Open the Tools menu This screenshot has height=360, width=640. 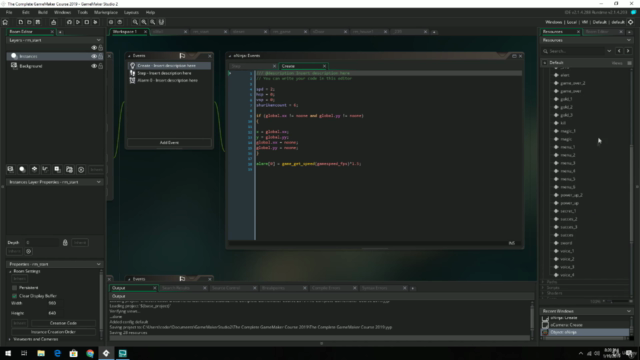click(82, 12)
